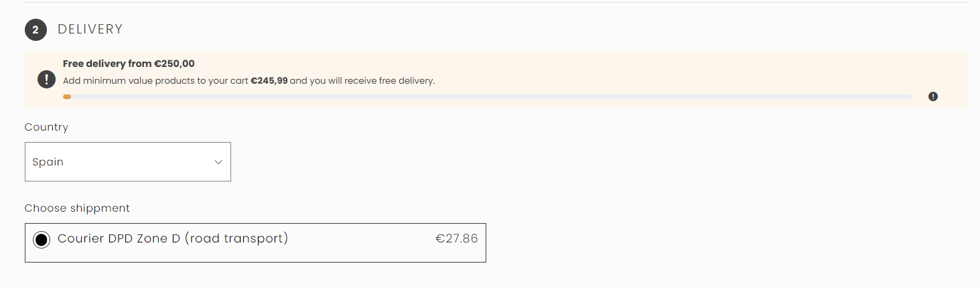This screenshot has height=288, width=980.
Task: Click the chevron arrow in Country selector
Action: point(218,162)
